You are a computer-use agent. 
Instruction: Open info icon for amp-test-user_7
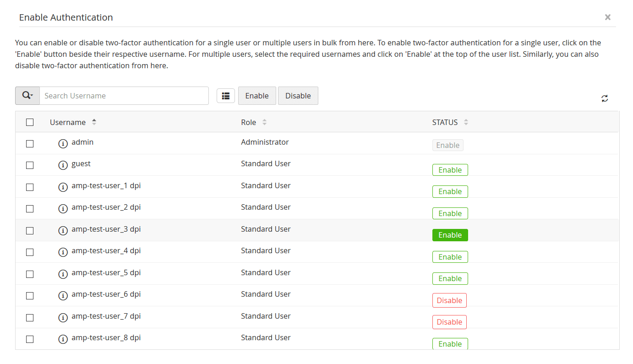63,317
